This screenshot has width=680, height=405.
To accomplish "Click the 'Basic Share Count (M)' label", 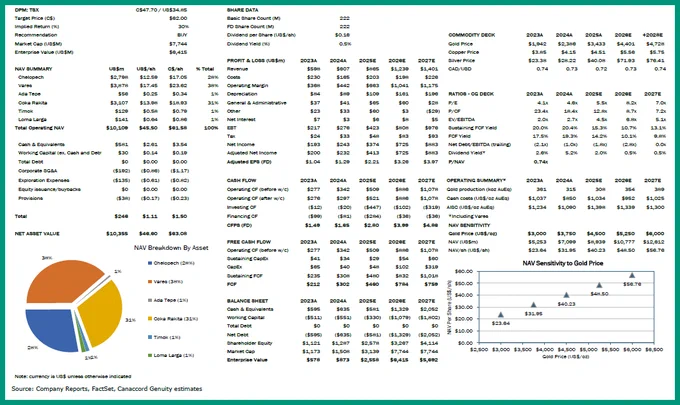I will tap(254, 18).
